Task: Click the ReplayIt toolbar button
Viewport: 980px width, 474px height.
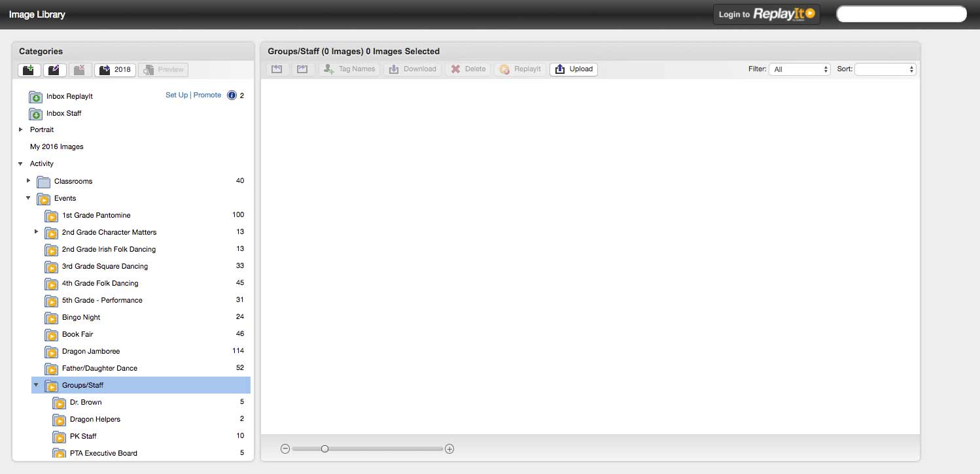Action: [x=520, y=69]
